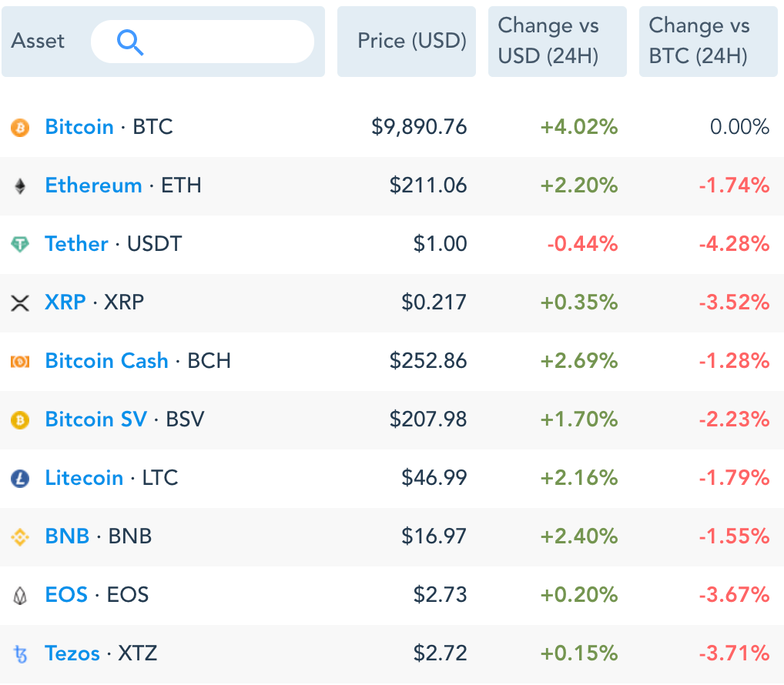784x685 pixels.
Task: Sort by Change vs USD (24H) header
Action: pos(557,42)
